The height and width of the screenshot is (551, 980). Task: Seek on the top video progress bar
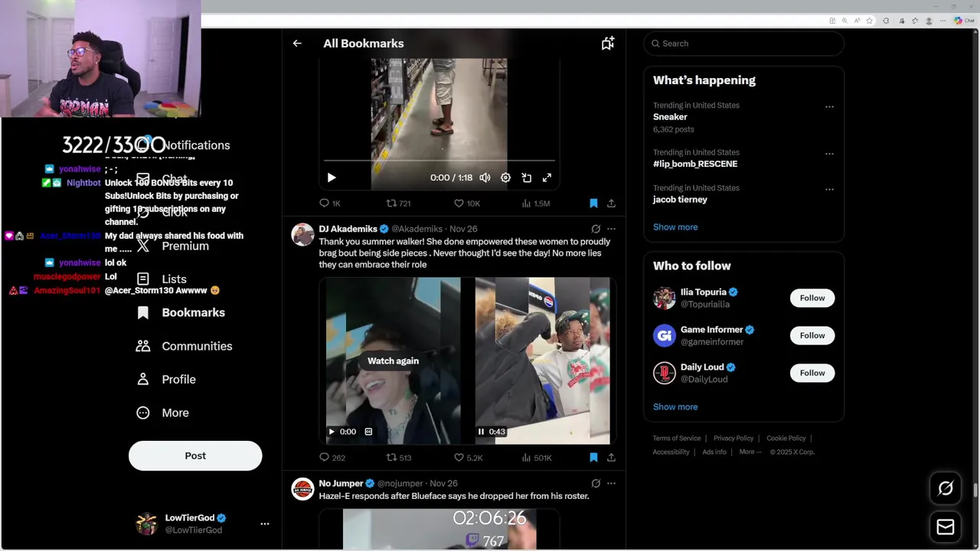click(439, 161)
